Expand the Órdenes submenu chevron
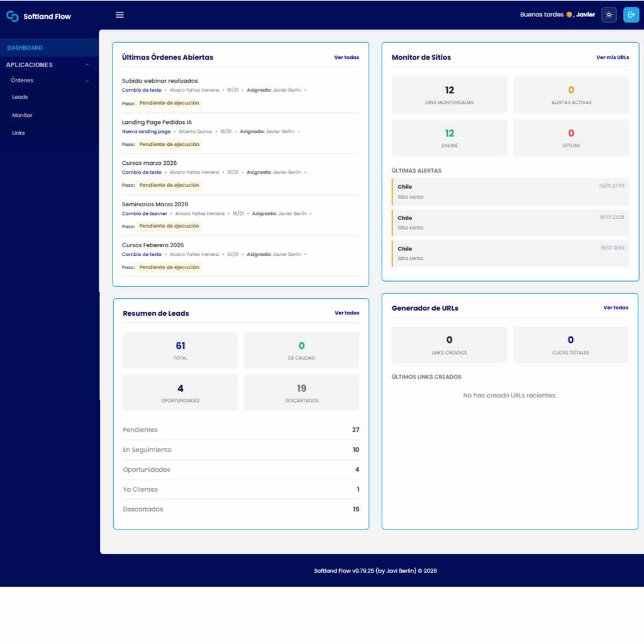The width and height of the screenshot is (644, 644). 87,80
